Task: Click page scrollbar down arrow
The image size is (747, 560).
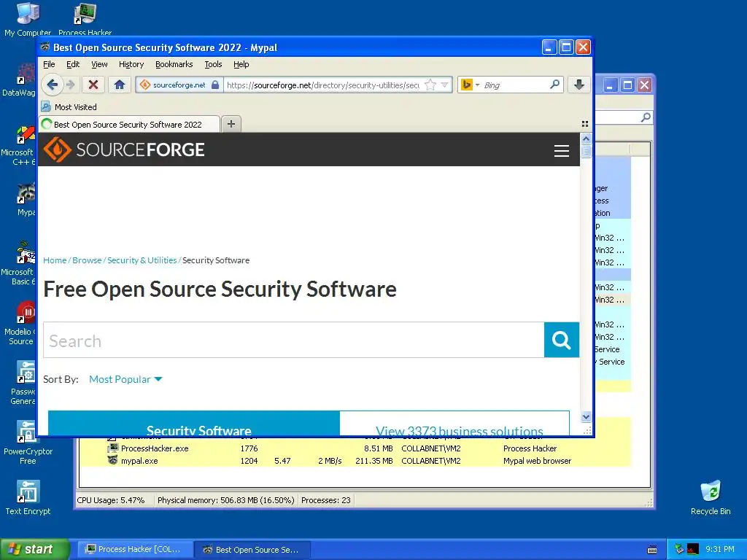Action: tap(586, 416)
